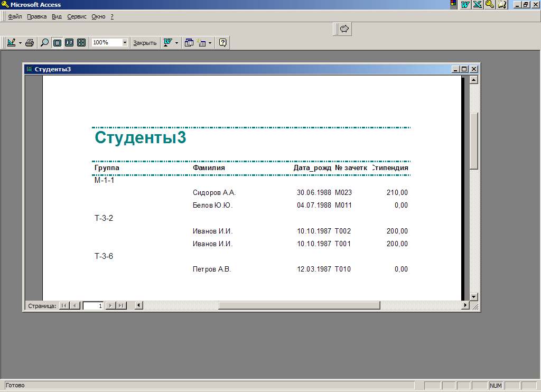541x392 pixels.
Task: Click the Студенты3 report title heading
Action: pyautogui.click(x=140, y=137)
